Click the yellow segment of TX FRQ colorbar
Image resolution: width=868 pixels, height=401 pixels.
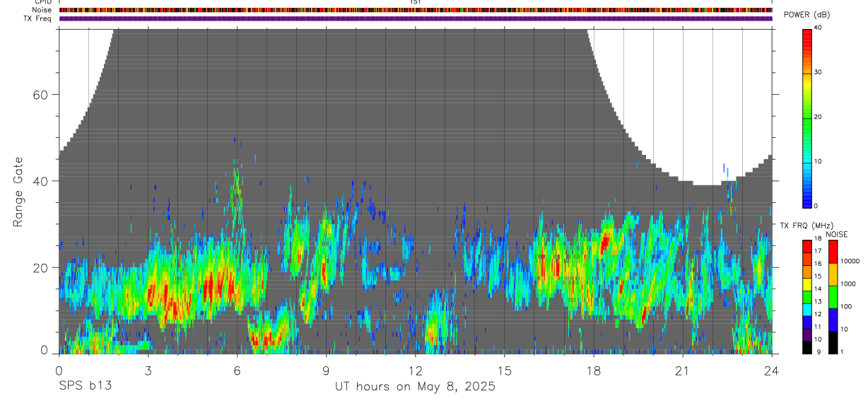(x=807, y=284)
